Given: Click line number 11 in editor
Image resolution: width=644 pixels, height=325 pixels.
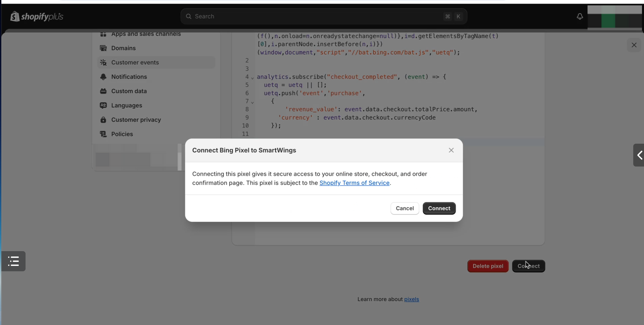Looking at the screenshot, I should click(245, 134).
